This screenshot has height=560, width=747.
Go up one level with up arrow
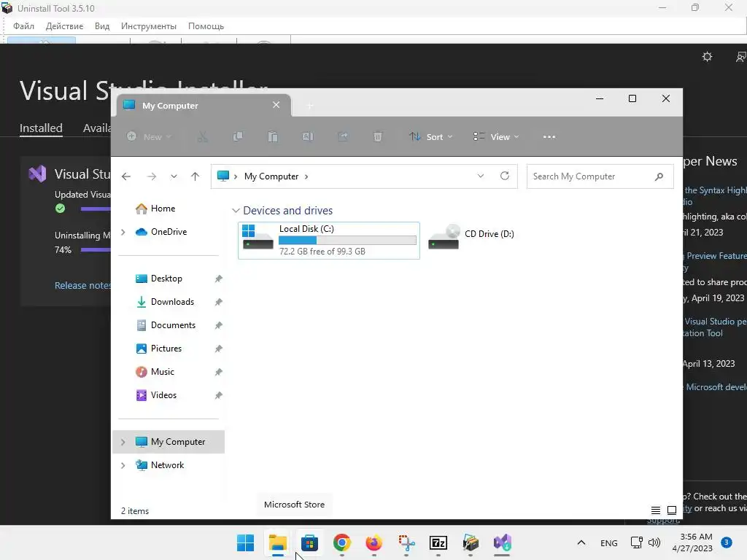click(x=195, y=176)
